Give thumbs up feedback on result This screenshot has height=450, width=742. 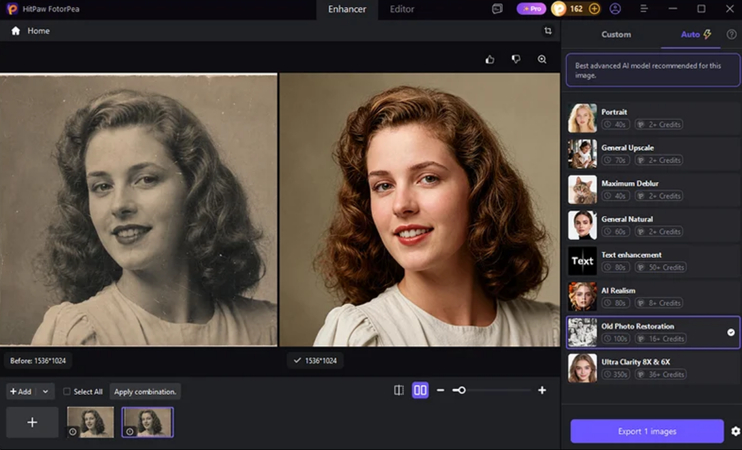point(490,59)
